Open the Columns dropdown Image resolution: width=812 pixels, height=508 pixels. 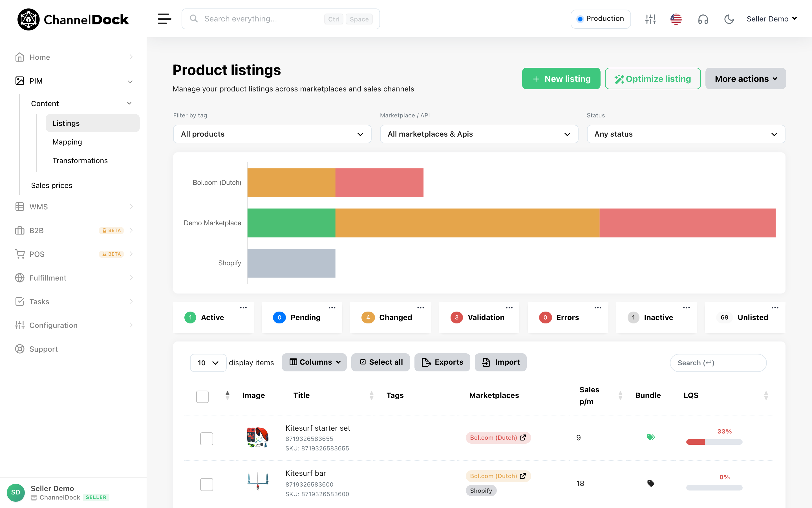314,362
